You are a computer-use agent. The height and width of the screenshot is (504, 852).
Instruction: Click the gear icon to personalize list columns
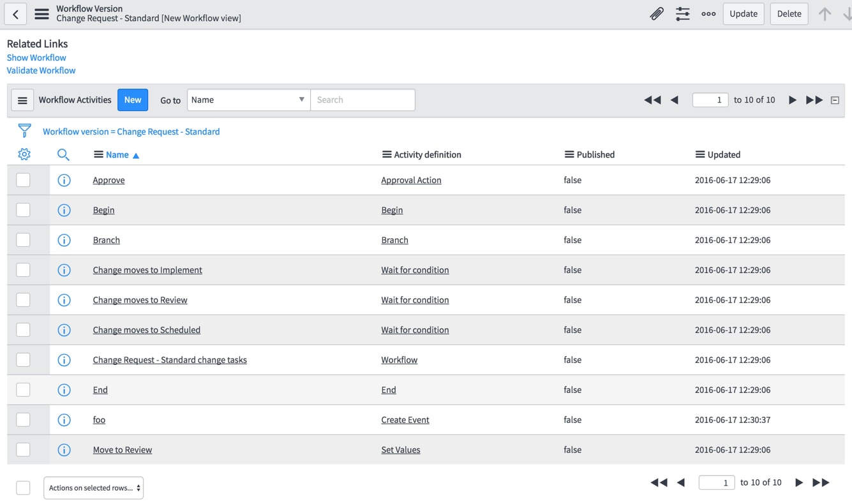click(x=24, y=154)
